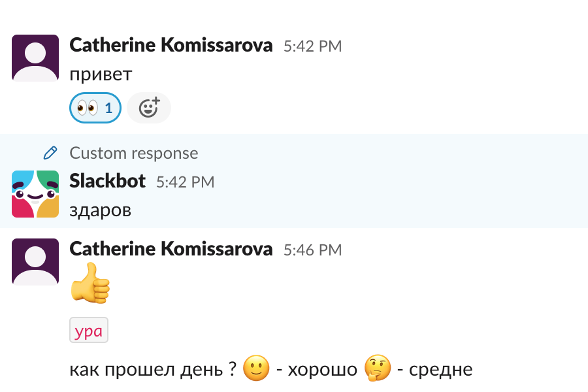The height and width of the screenshot is (392, 588).
Task: Click Catherine Komissarova's name on 5:46 PM message
Action: [171, 249]
